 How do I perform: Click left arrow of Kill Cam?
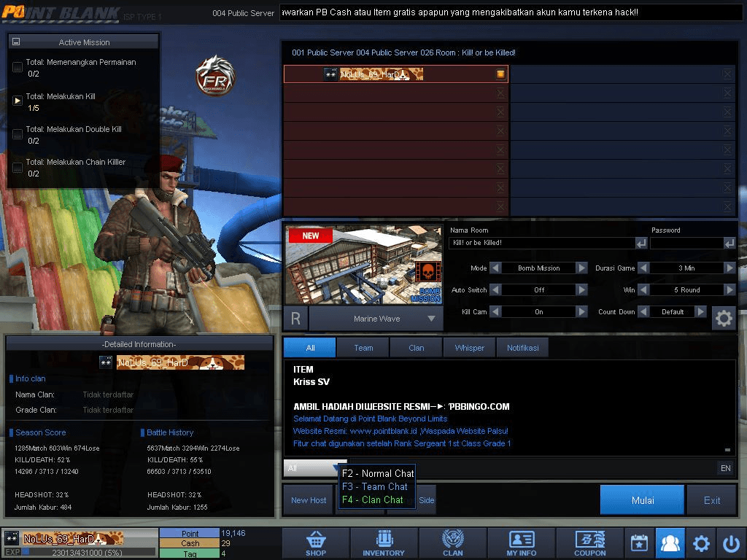[495, 312]
